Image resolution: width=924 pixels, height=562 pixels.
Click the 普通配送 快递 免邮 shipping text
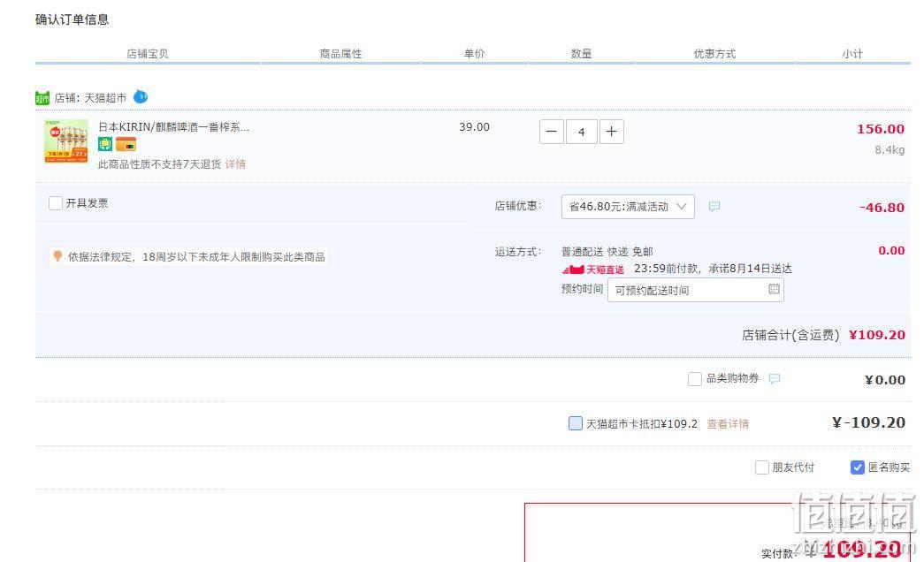click(607, 252)
